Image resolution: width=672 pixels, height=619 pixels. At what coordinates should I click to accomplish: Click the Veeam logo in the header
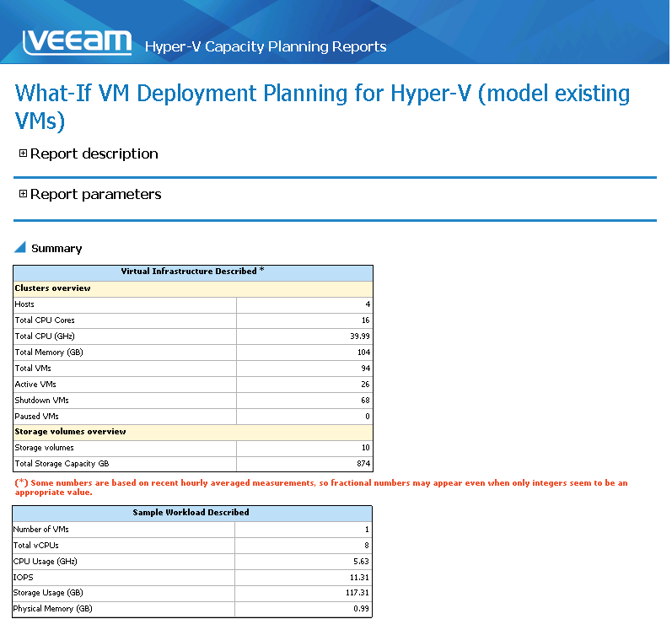pos(77,42)
